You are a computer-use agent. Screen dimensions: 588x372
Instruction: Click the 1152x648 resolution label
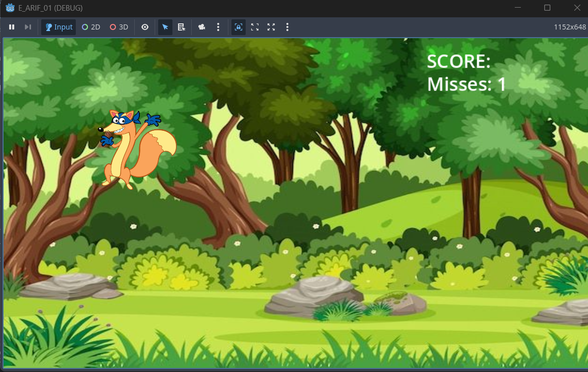[x=570, y=27]
